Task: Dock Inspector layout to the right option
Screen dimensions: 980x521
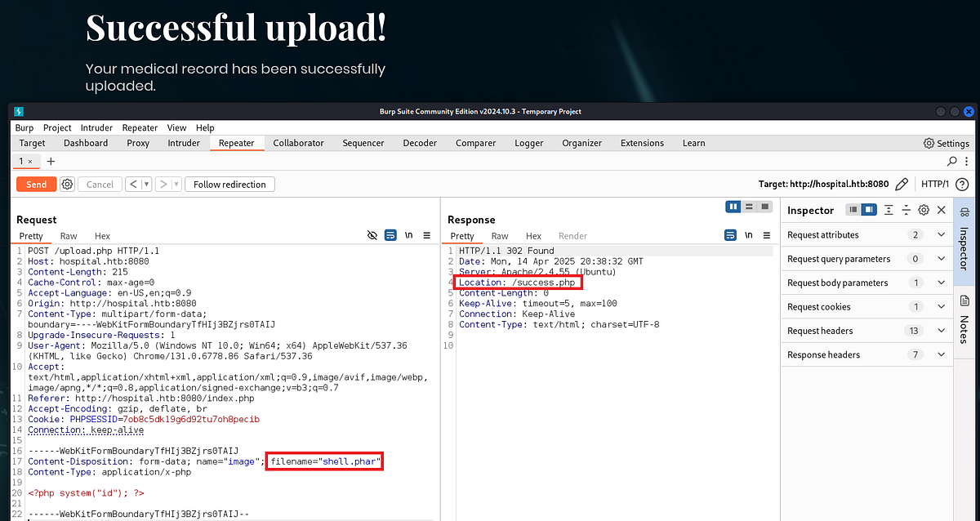Action: coord(869,210)
